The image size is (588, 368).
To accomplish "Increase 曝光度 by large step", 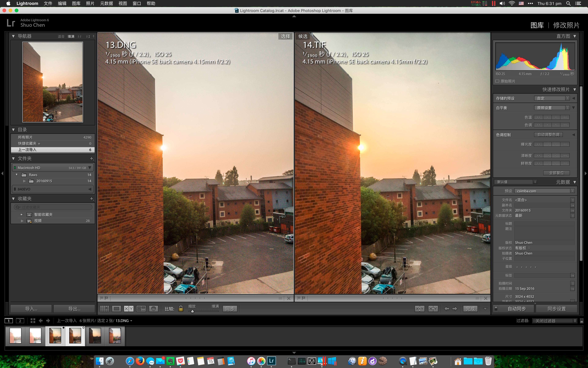I will (x=565, y=144).
